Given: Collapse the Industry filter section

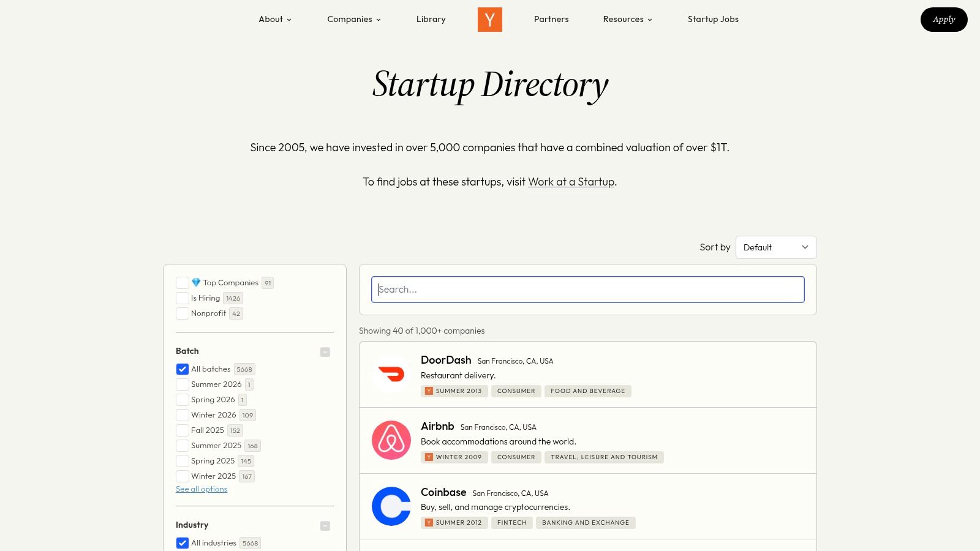Looking at the screenshot, I should click(x=325, y=526).
